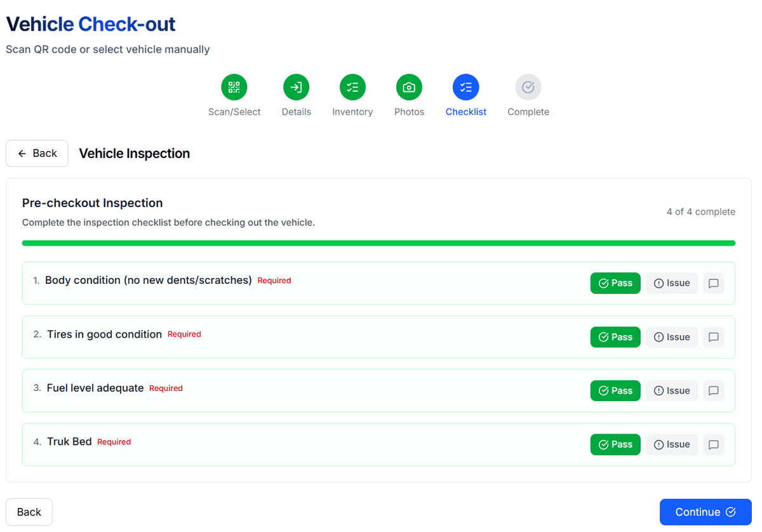This screenshot has width=762, height=532.
Task: Mark Body condition as Pass
Action: [615, 283]
